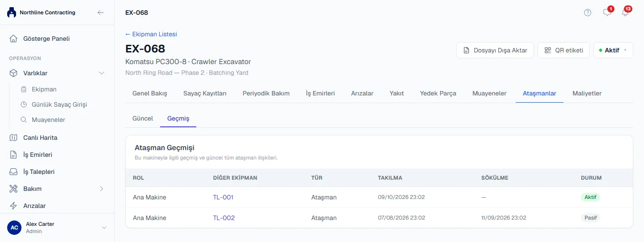Click the date 11/09/2026 23:02
The height and width of the screenshot is (242, 644).
(x=504, y=218)
